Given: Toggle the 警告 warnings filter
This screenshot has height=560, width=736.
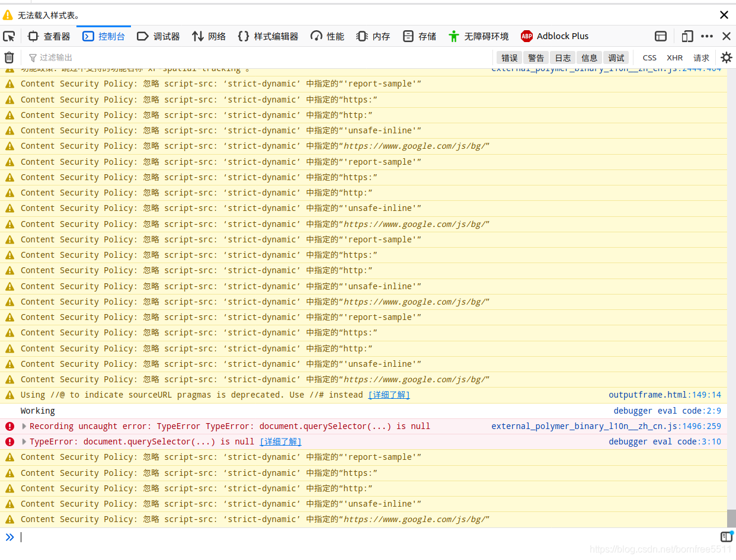Looking at the screenshot, I should pos(536,57).
